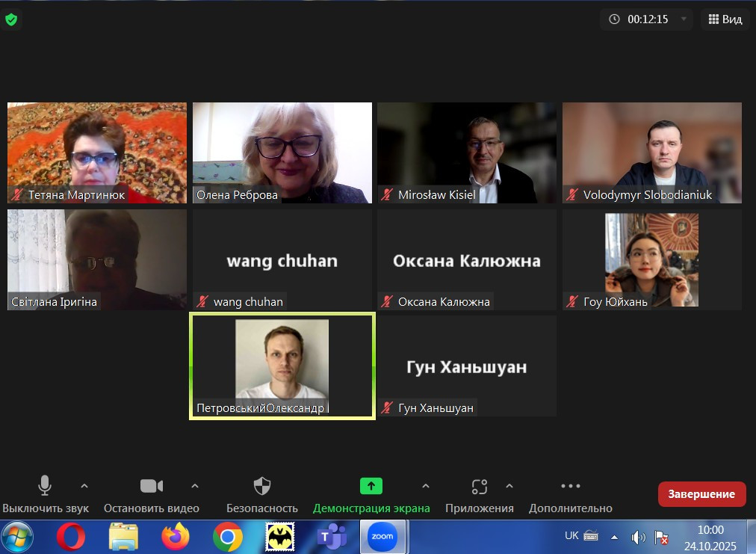This screenshot has width=756, height=554.
Task: Select Mirosław Kisiel video tile
Action: coord(467,153)
